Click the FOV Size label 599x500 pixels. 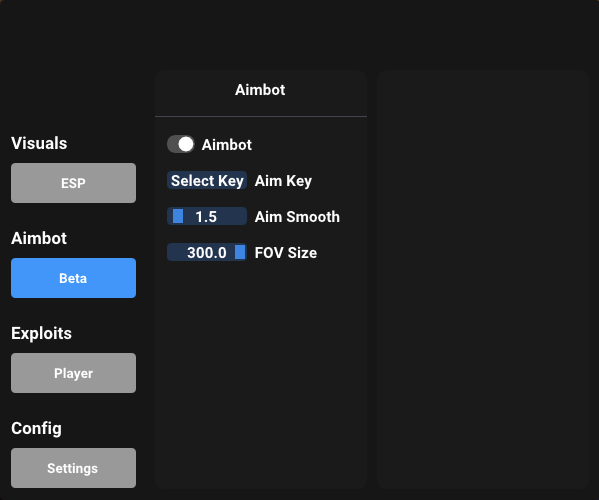286,252
